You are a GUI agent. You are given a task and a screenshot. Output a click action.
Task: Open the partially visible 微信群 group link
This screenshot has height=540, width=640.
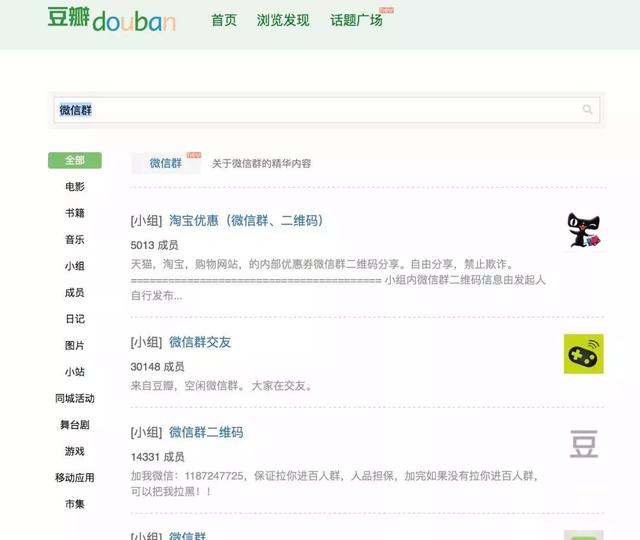pos(188,535)
